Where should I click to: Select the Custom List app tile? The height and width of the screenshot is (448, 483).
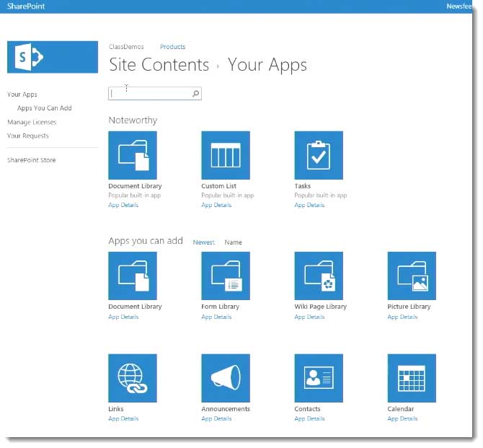point(226,155)
